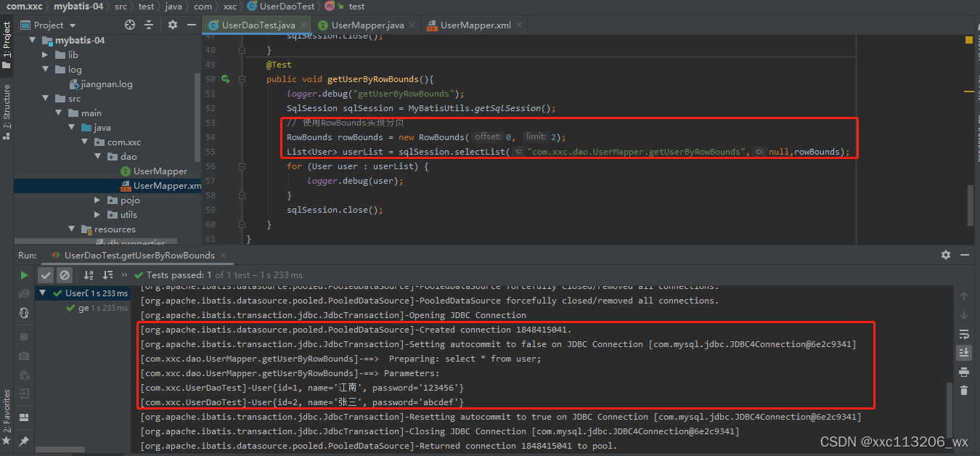The height and width of the screenshot is (456, 980).
Task: Open Project panel settings gear
Action: [172, 25]
